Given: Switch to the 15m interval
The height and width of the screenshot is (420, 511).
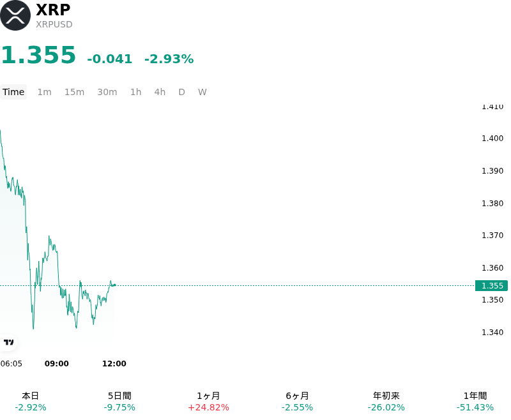Looking at the screenshot, I should coord(74,92).
